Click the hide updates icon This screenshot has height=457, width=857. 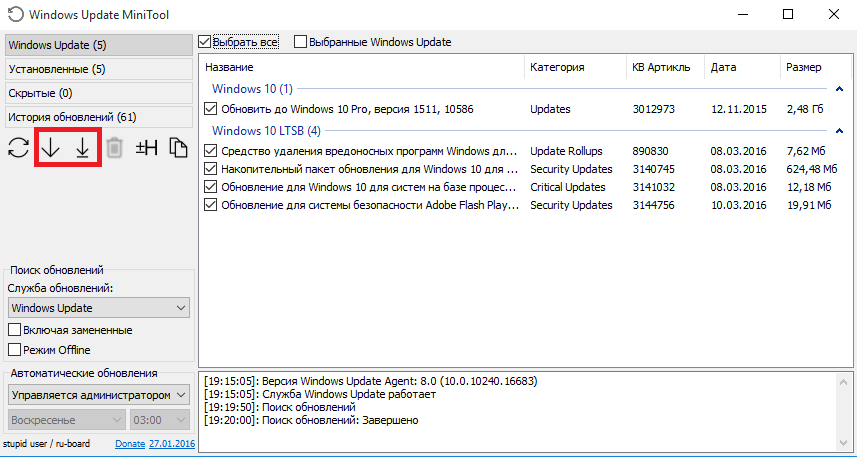tap(147, 148)
